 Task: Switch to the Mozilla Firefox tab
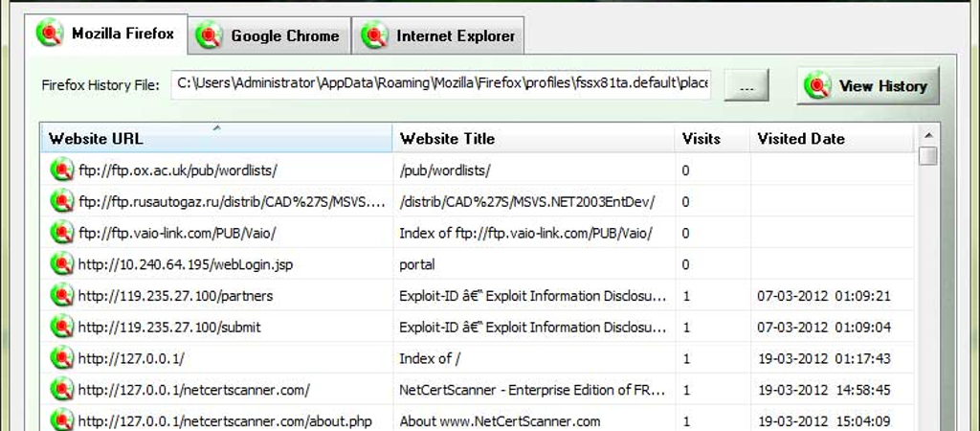(106, 34)
